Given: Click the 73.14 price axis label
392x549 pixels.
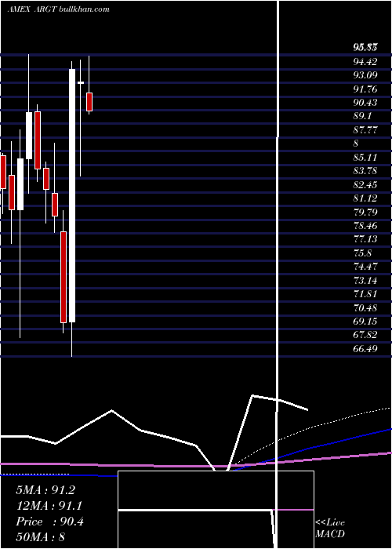Looking at the screenshot, I should coord(365,281).
